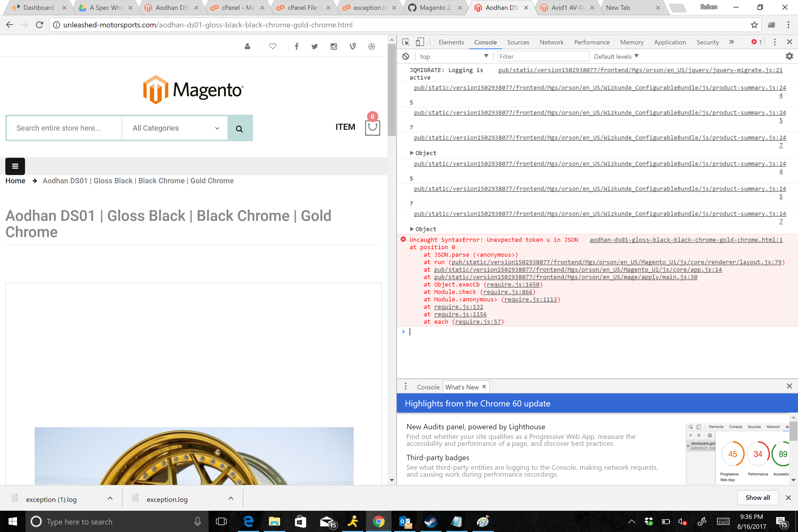
Task: Click the store search magnifier button
Action: click(240, 128)
